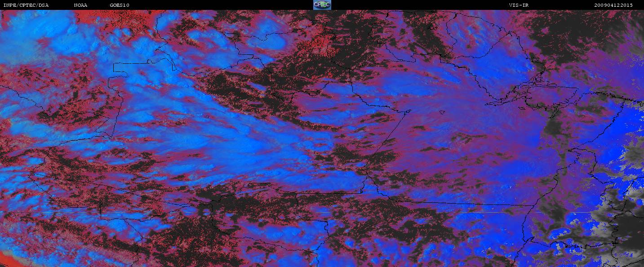Click the GOES10 satellite label
The width and height of the screenshot is (644, 267).
pos(119,5)
